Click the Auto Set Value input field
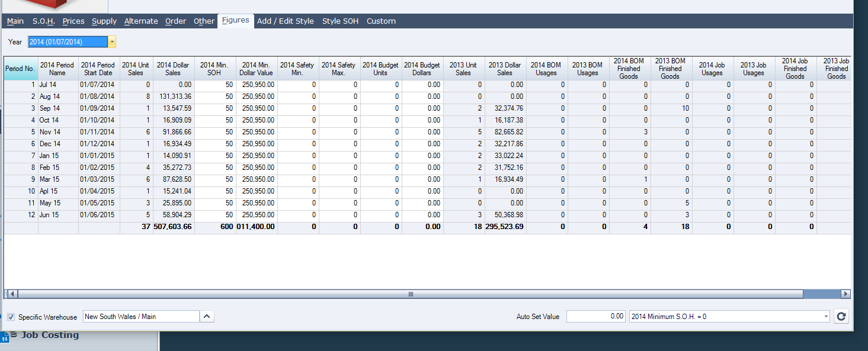 (595, 317)
